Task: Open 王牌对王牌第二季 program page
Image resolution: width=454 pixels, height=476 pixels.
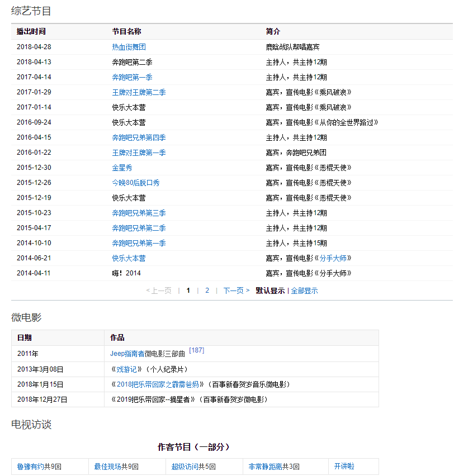Action: [x=139, y=92]
